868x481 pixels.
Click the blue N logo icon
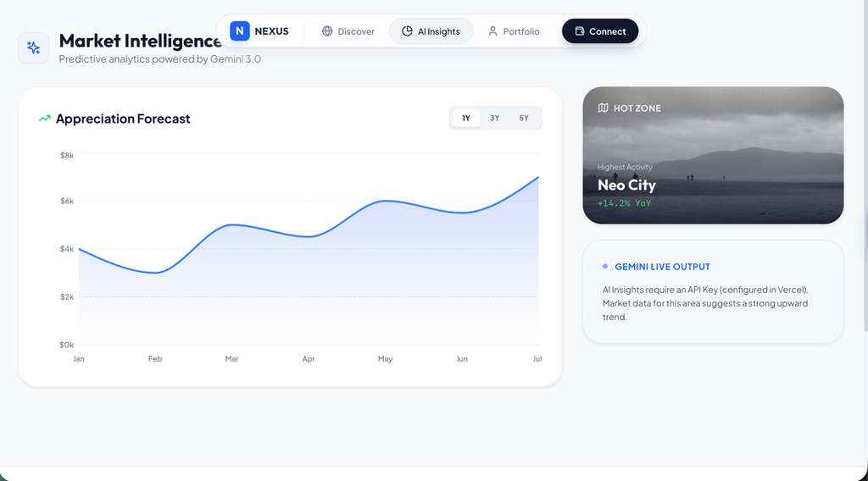pos(240,31)
